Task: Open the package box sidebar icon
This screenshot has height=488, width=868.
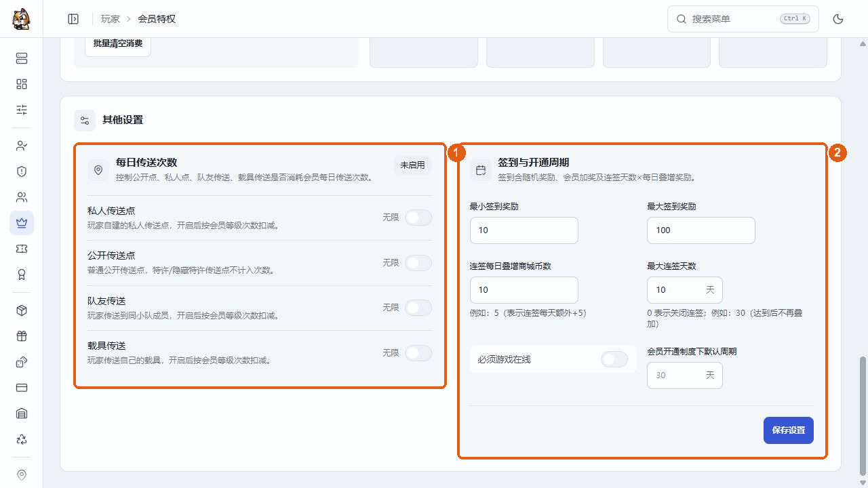Action: [x=22, y=310]
